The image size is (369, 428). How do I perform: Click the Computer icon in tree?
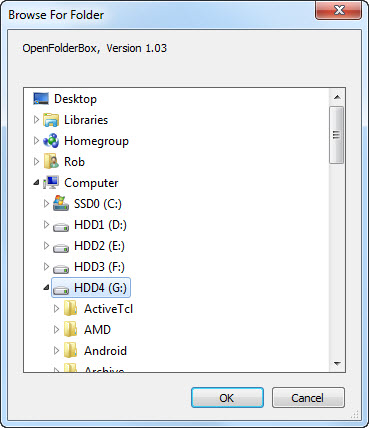pos(51,183)
